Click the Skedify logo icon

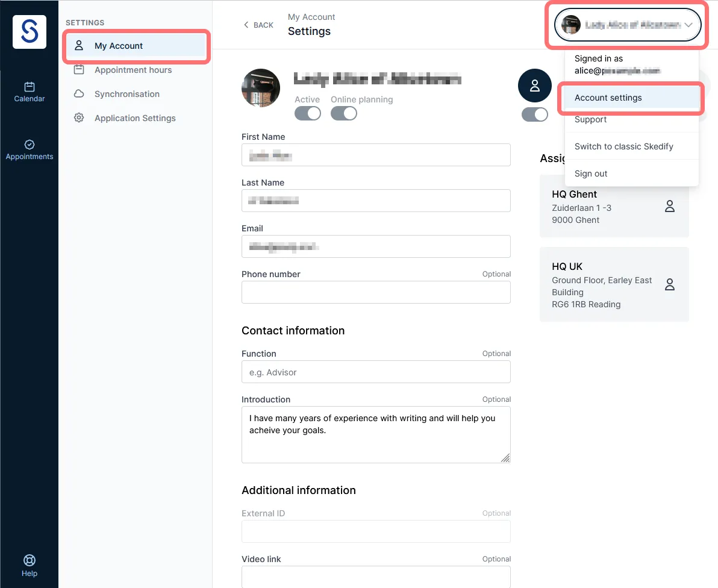30,31
